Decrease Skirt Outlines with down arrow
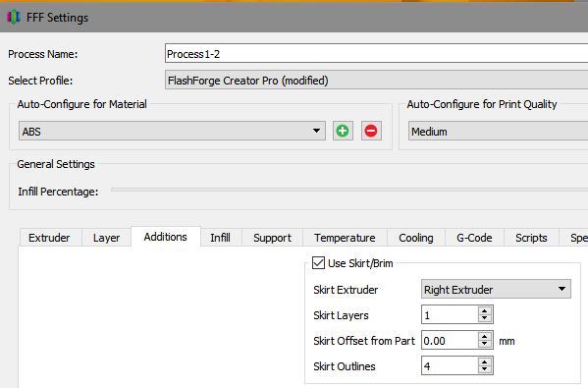Screen dimensions: 588x388 pos(485,369)
